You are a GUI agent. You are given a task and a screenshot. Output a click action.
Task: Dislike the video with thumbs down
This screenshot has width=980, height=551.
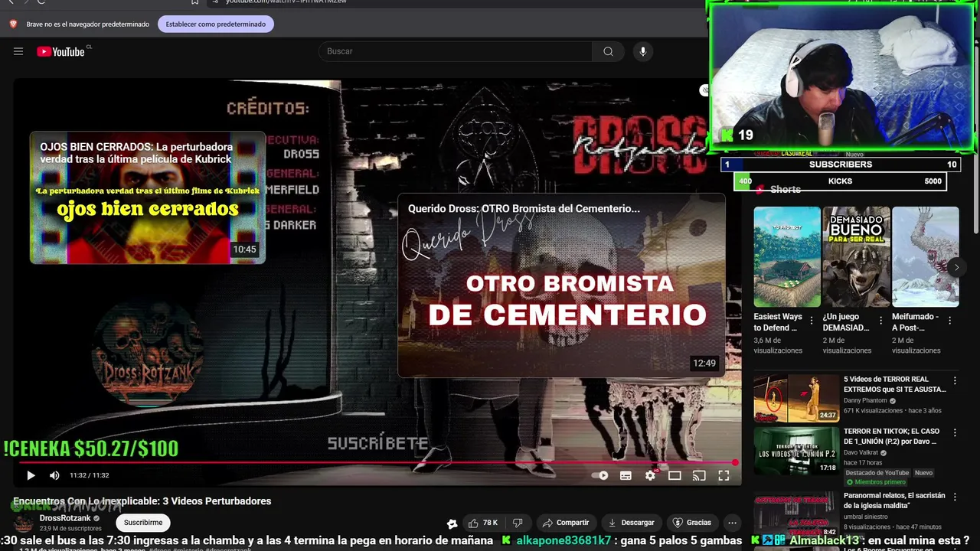pyautogui.click(x=518, y=523)
